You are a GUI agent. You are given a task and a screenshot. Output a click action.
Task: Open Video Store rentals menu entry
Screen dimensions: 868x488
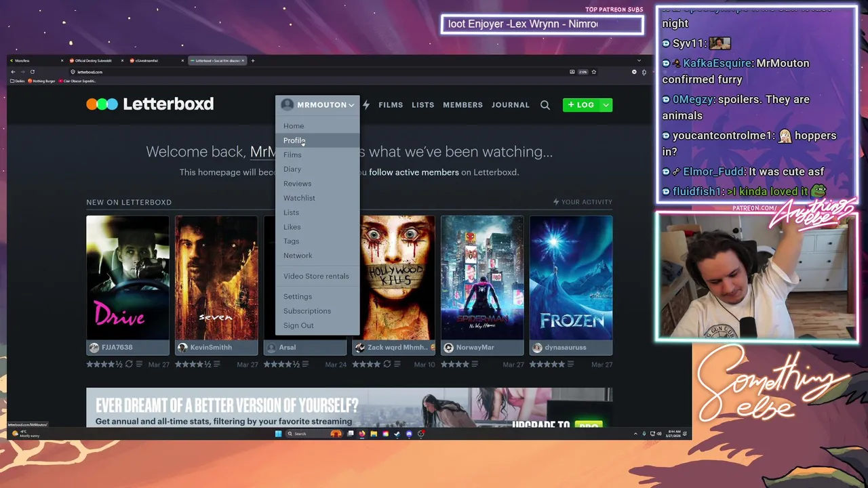click(317, 276)
